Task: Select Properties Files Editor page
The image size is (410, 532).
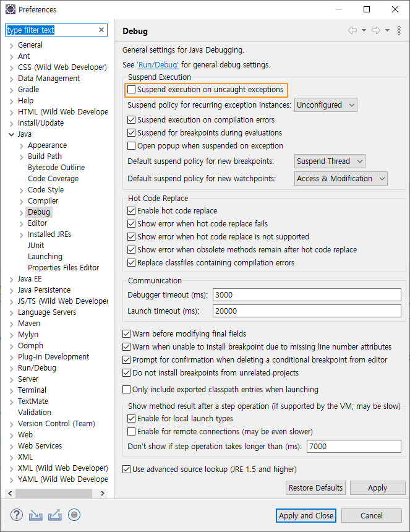Action: click(x=64, y=268)
